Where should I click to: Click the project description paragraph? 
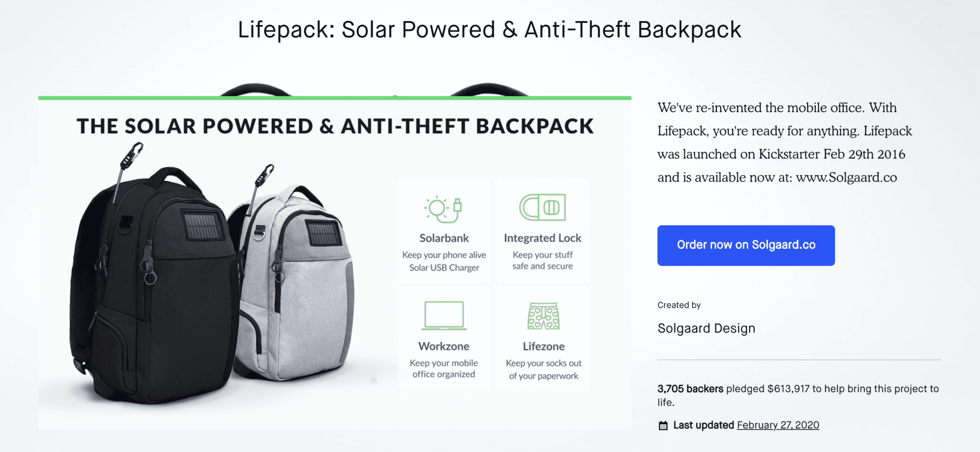[785, 142]
